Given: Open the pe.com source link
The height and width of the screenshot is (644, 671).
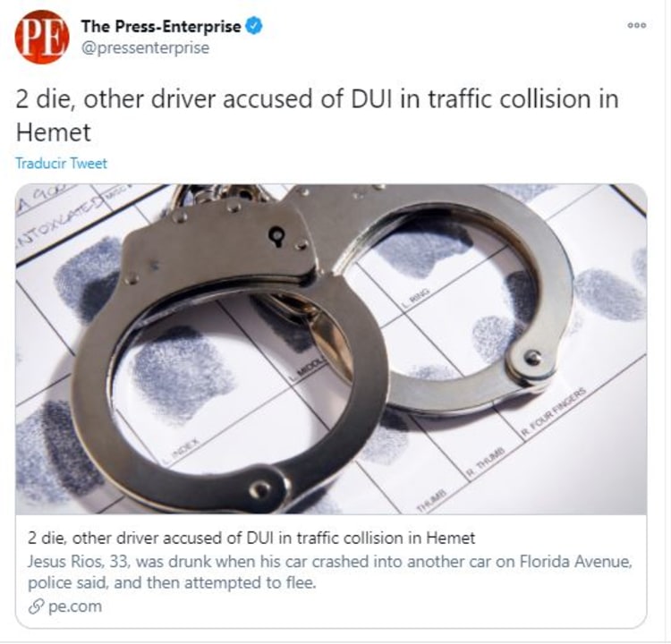Looking at the screenshot, I should point(75,606).
